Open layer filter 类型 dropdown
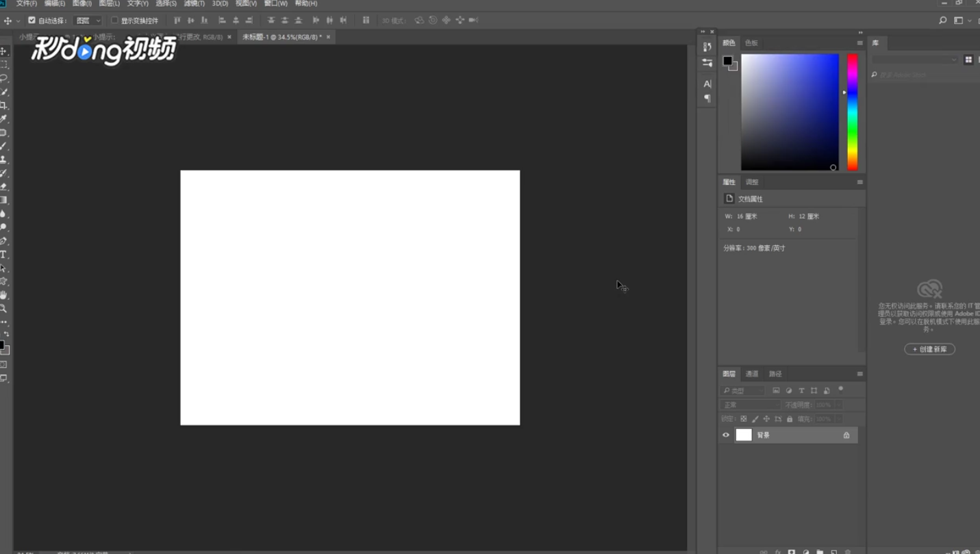980x554 pixels. coord(743,390)
